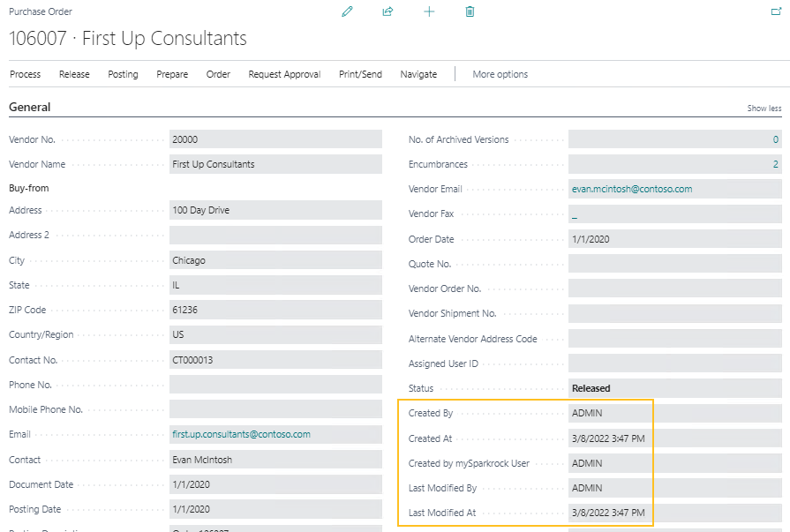Create a new purchase order with the plus icon
The height and width of the screenshot is (532, 790).
click(429, 11)
